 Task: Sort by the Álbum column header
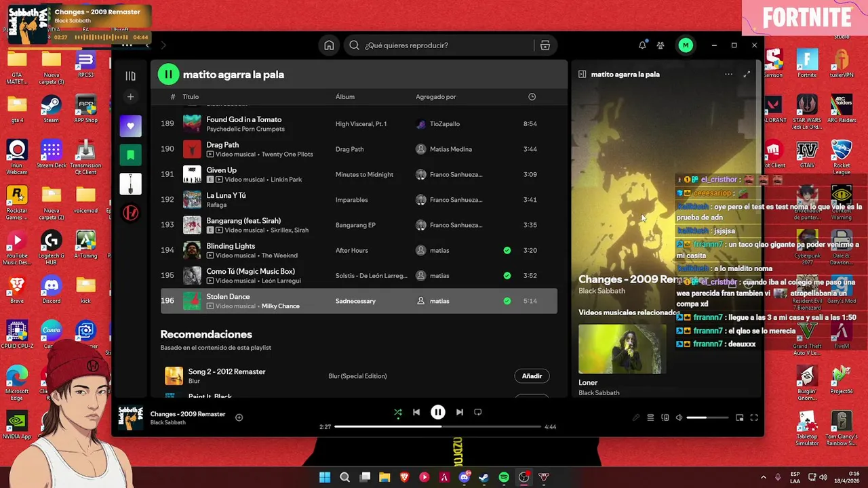point(345,97)
